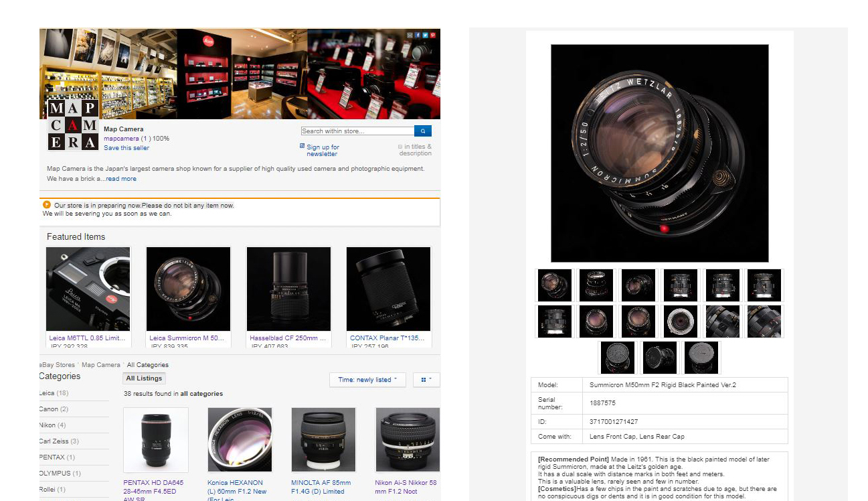Open the 'MINOLTA AF 85mm F1.4G' listing title

(321, 487)
